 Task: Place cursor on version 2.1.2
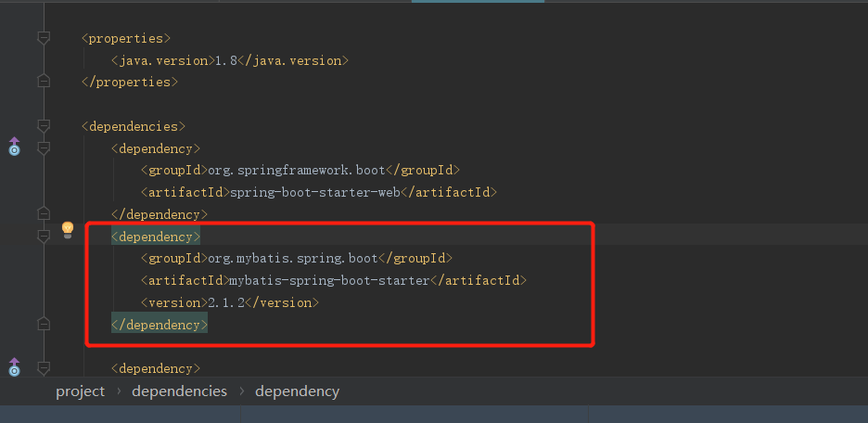point(226,302)
